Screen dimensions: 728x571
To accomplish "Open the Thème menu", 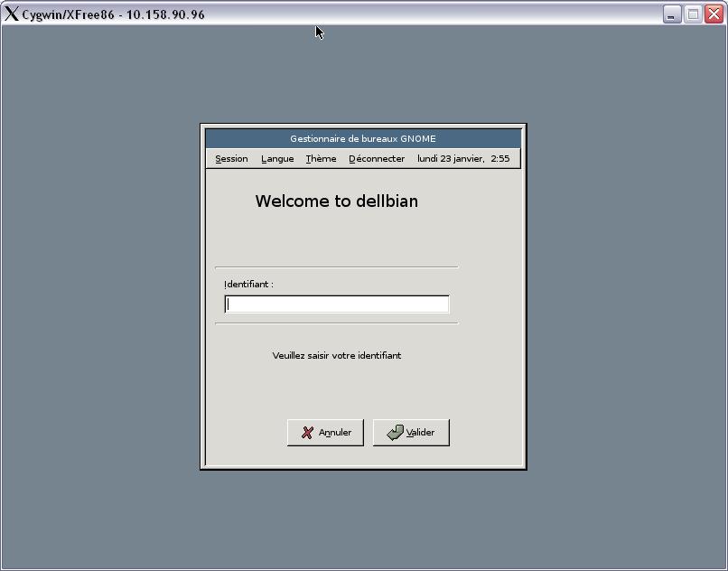I will [321, 159].
